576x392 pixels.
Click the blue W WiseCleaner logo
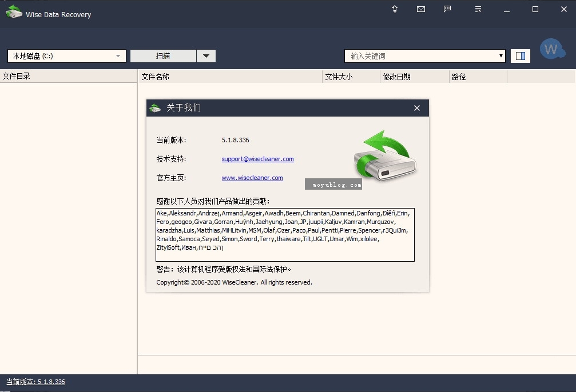(552, 49)
